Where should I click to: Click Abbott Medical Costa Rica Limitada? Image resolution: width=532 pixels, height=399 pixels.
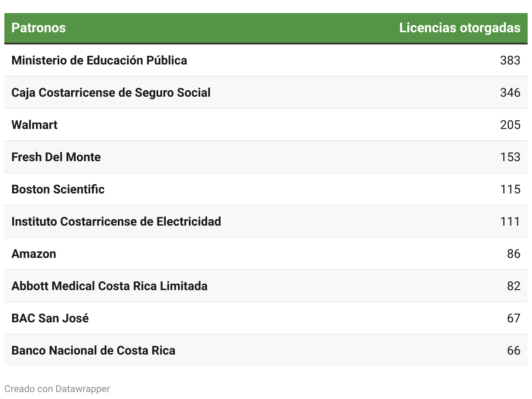(109, 286)
